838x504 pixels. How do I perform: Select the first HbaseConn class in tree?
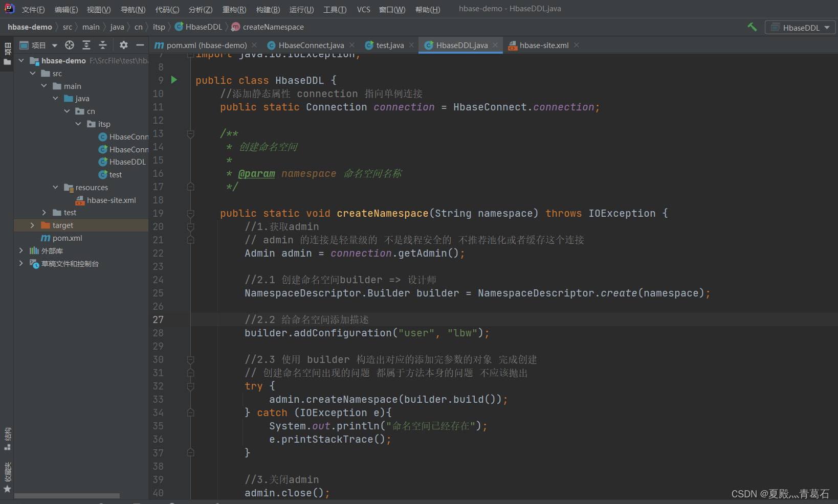point(123,137)
